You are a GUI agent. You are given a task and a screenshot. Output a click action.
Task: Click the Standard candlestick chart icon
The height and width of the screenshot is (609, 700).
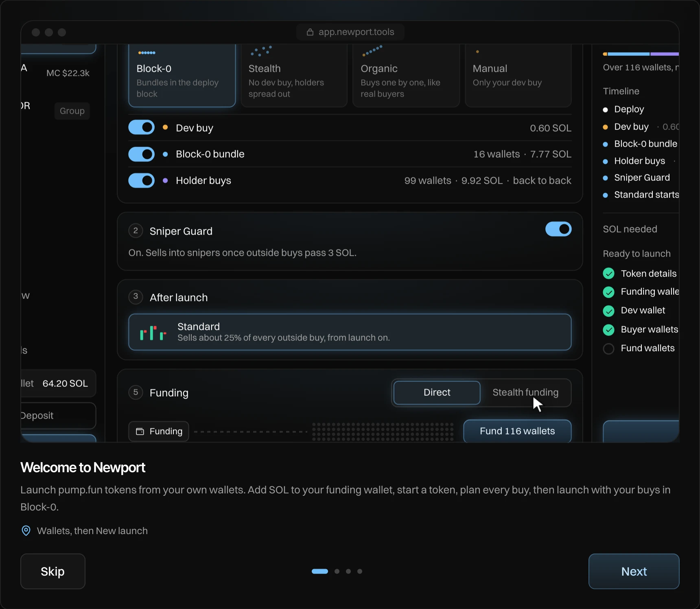click(153, 333)
